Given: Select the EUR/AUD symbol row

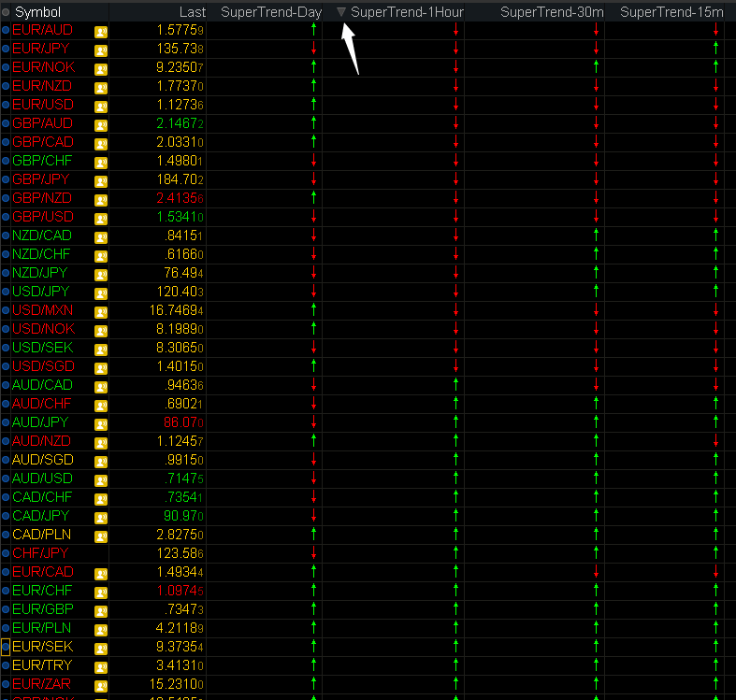Looking at the screenshot, I should (42, 30).
